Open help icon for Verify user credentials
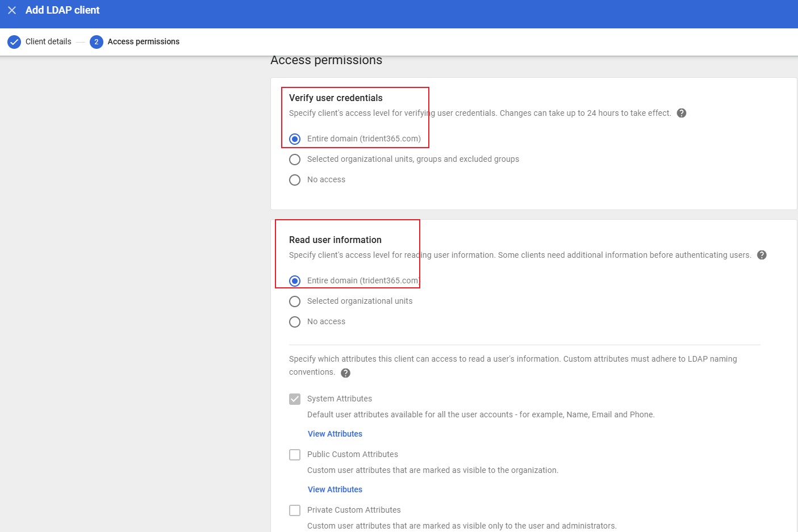Viewport: 798px width, 532px height. click(x=682, y=113)
